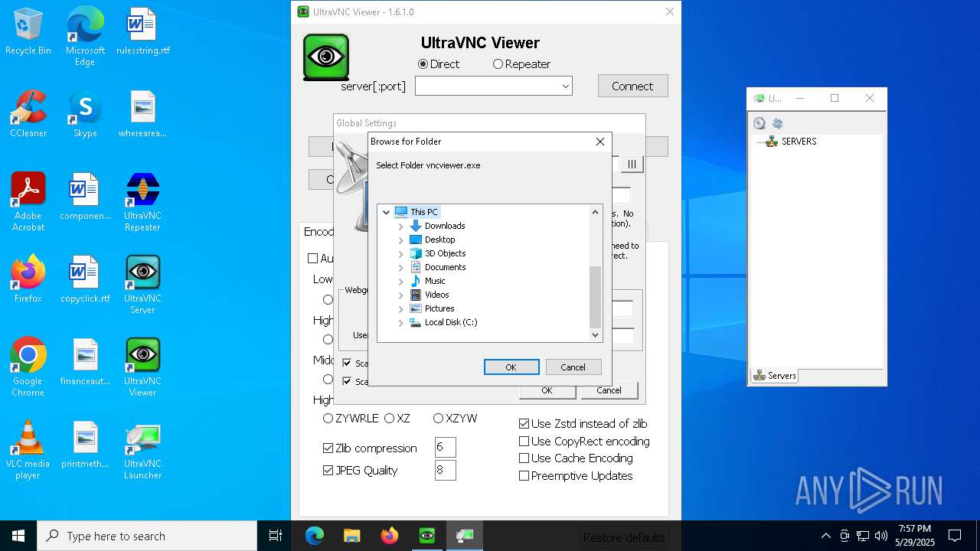Image resolution: width=980 pixels, height=551 pixels.
Task: Select the Local Disk (C:) drive icon
Action: point(416,322)
